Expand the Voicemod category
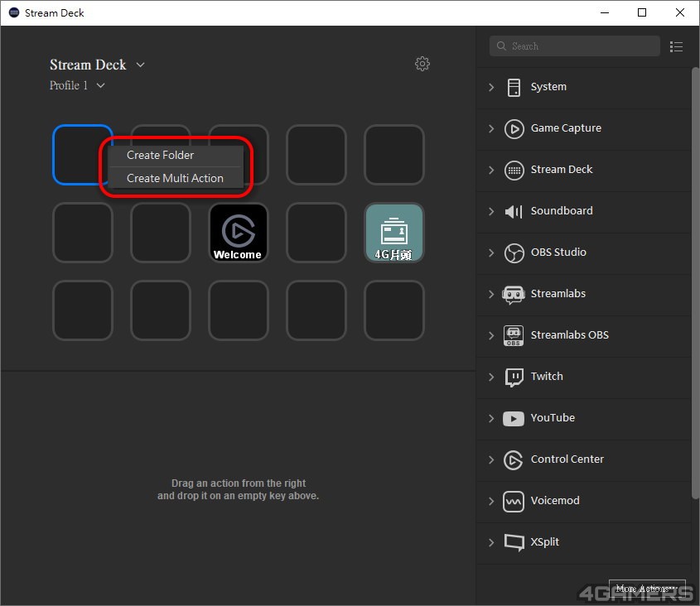This screenshot has height=606, width=700. coord(491,502)
